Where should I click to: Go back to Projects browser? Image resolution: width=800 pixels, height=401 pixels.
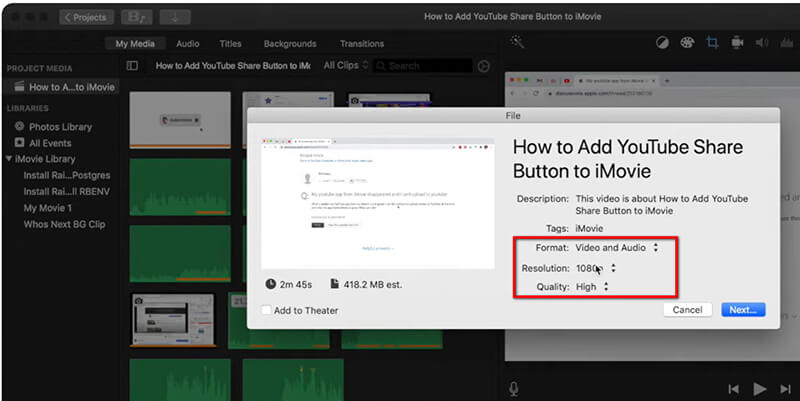click(x=86, y=17)
